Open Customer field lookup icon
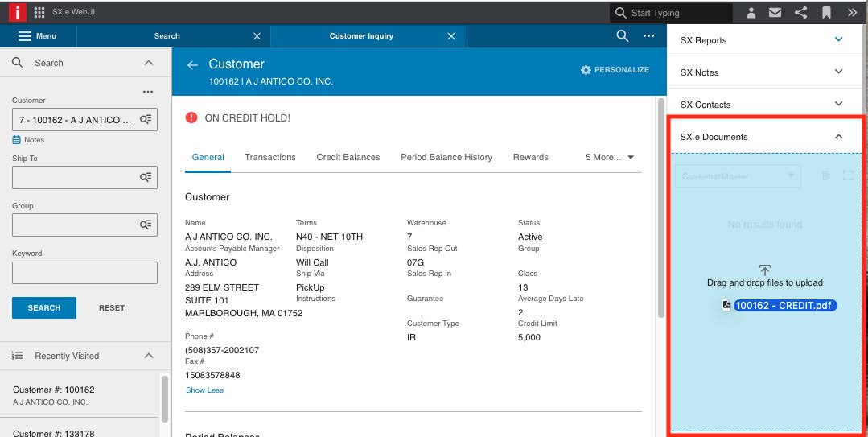 coord(146,120)
